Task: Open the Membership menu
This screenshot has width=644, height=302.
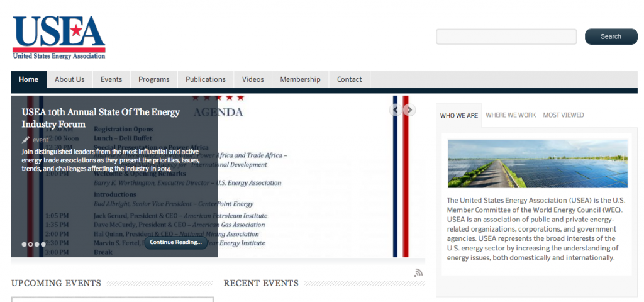Action: 300,79
